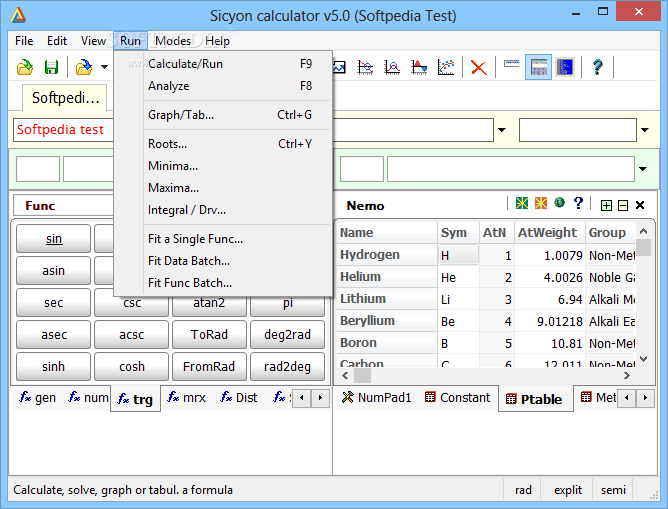The width and height of the screenshot is (668, 509).
Task: Click the Nemo panel question mark icon
Action: coord(578,203)
